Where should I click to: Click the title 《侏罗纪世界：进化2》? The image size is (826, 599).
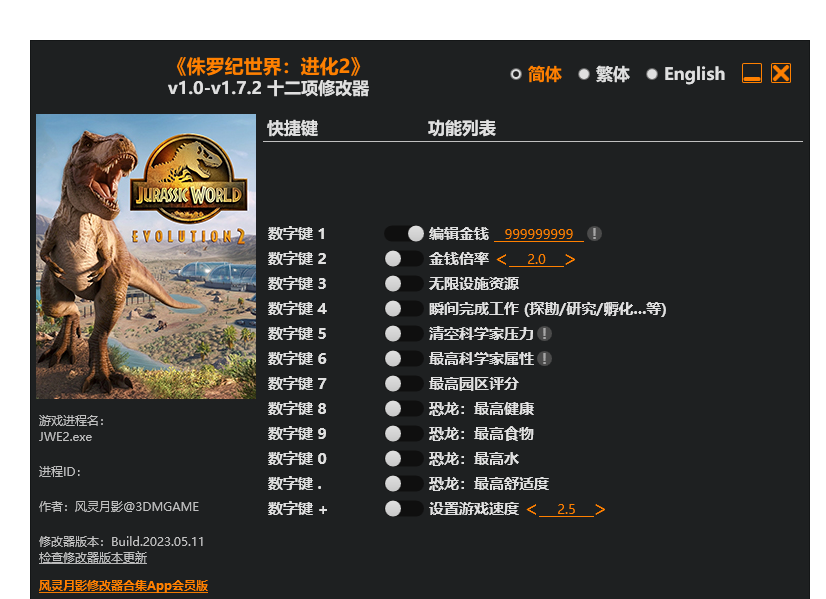pos(269,67)
